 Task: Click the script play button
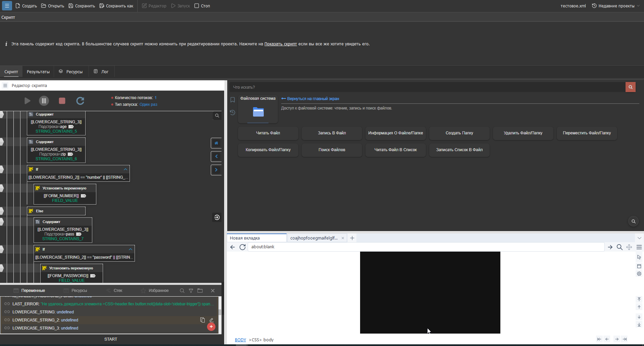tap(28, 101)
